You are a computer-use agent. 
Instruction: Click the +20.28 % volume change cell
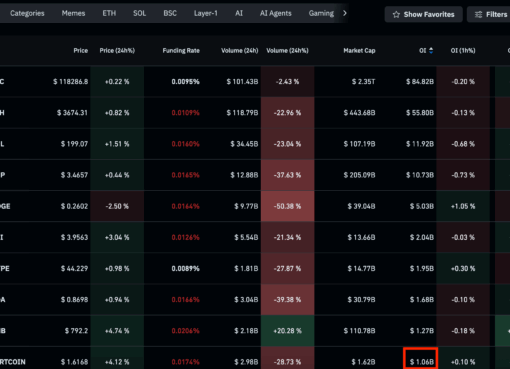(x=287, y=331)
